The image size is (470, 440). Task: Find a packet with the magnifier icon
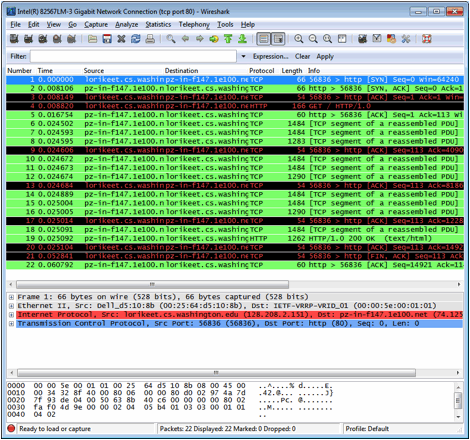click(x=171, y=39)
